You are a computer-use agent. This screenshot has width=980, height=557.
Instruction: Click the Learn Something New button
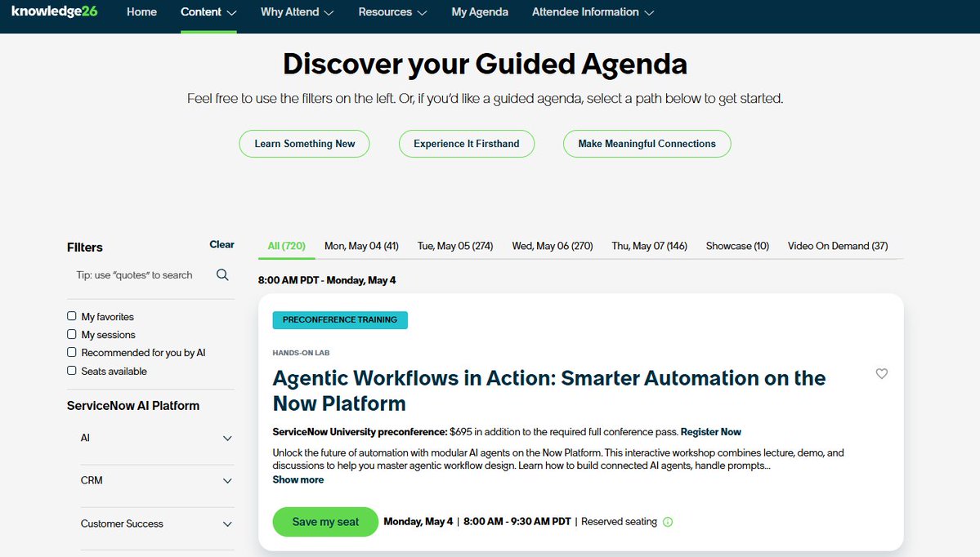(304, 144)
